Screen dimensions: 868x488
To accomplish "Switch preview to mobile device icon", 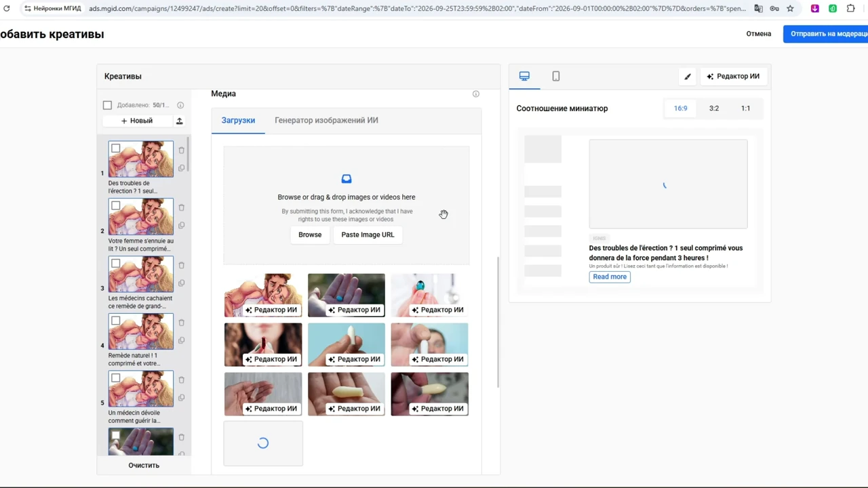I will [x=556, y=76].
